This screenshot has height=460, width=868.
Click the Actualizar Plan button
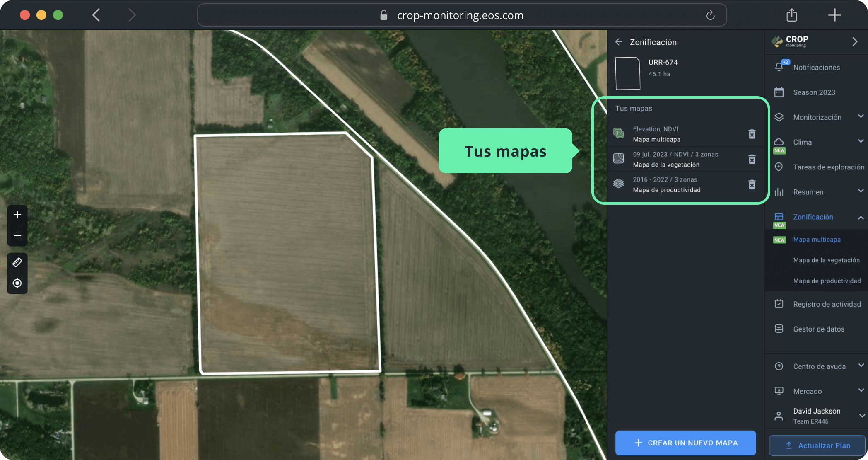pos(817,445)
